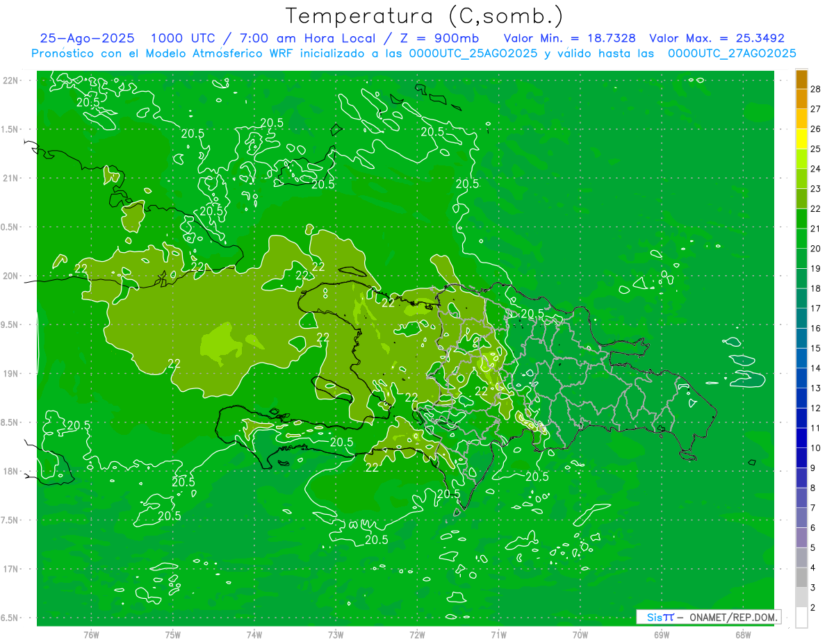
Task: Click the 'Valor Max. = 25.3492' readout
Action: pyautogui.click(x=717, y=38)
